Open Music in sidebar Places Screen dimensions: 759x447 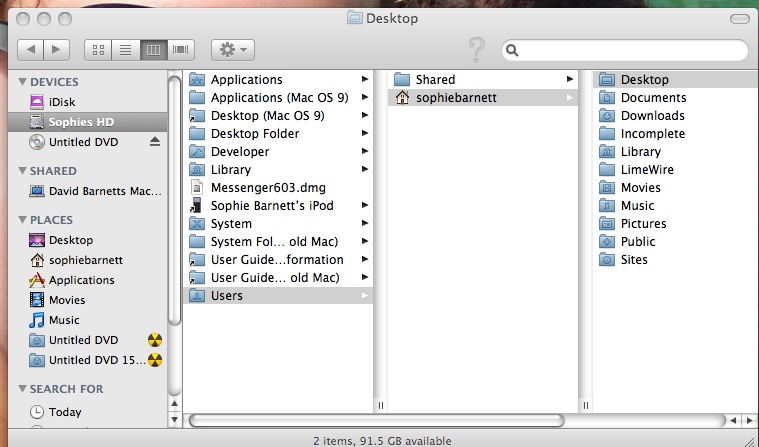pos(87,320)
